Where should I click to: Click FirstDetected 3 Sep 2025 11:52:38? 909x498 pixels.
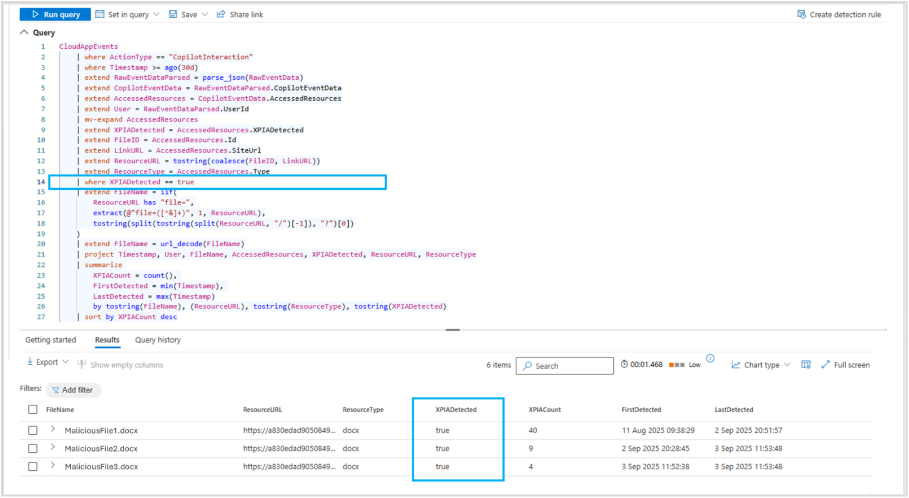click(x=656, y=467)
